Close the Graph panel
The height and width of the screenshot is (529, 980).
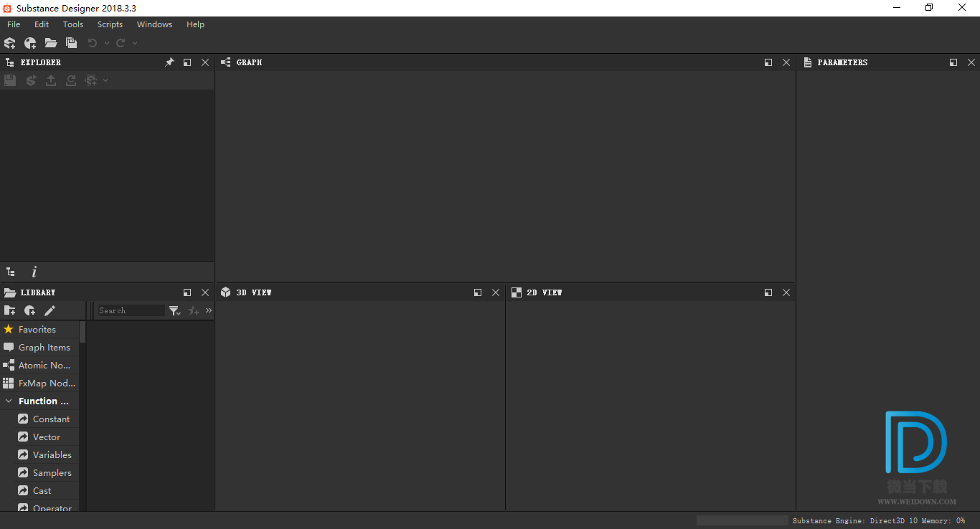point(786,62)
